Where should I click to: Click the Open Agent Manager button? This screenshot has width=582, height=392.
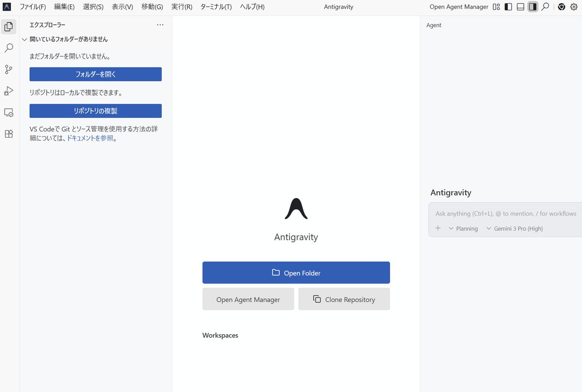(x=248, y=299)
